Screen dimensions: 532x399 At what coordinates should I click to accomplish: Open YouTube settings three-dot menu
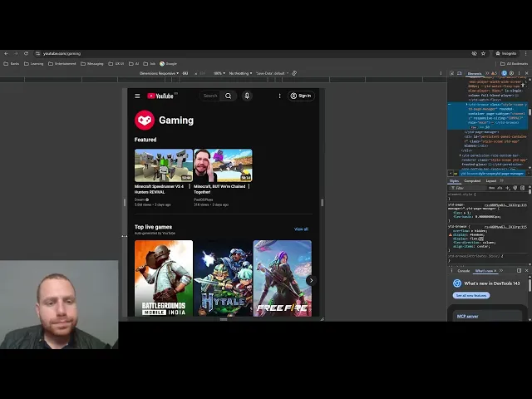tap(279, 96)
